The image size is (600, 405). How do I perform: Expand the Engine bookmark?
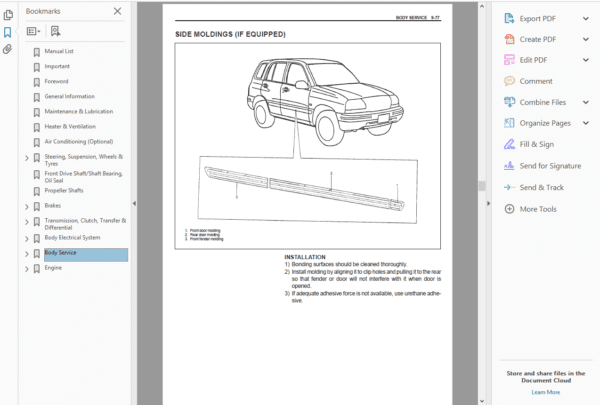[26, 269]
